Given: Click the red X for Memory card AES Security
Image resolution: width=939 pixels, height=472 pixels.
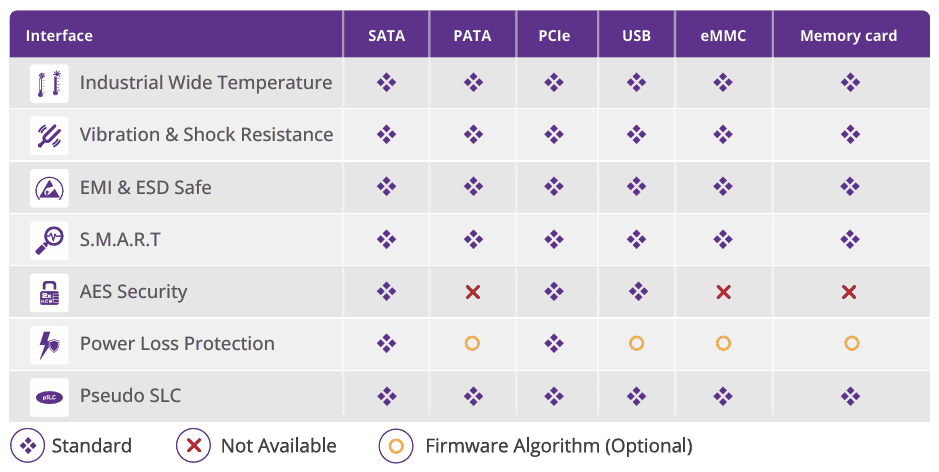Looking at the screenshot, I should [x=849, y=292].
